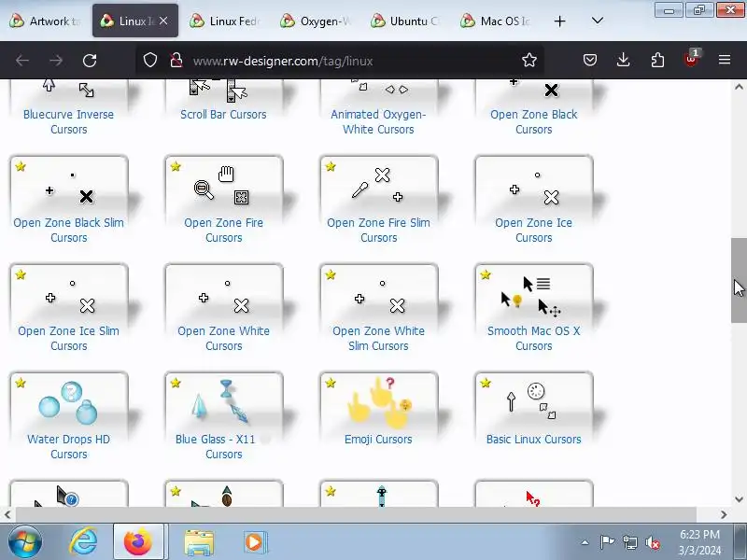Click Blue Glass X11 cursor thumbnail
Viewport: 747px width, 560px height.
223,401
